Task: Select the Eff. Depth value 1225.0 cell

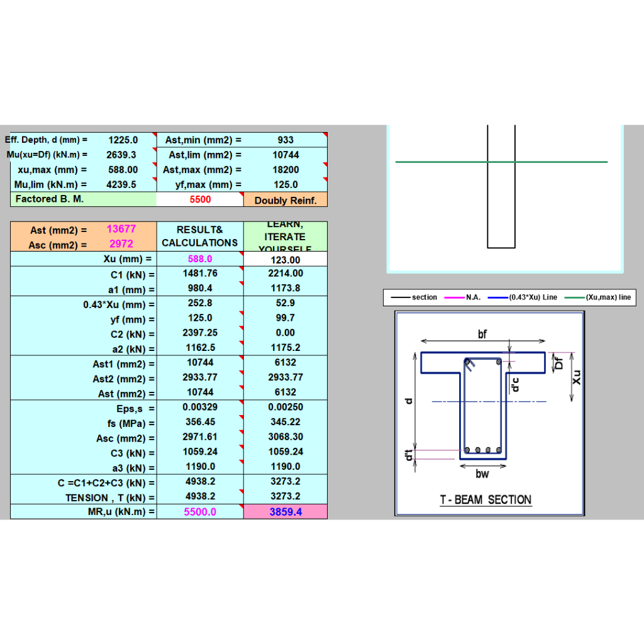Action: [123, 140]
